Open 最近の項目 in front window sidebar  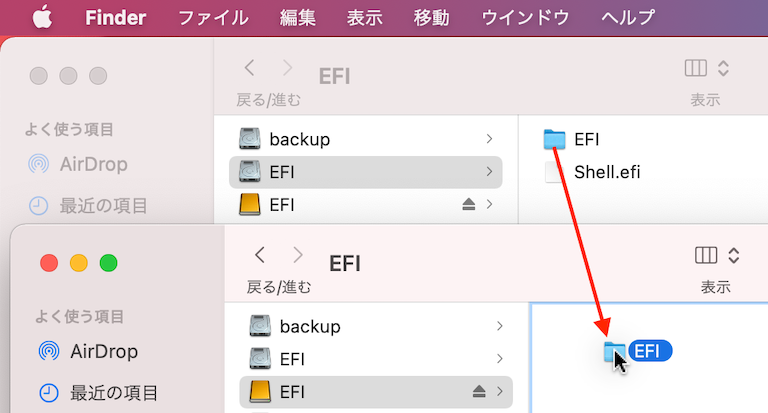click(98, 392)
